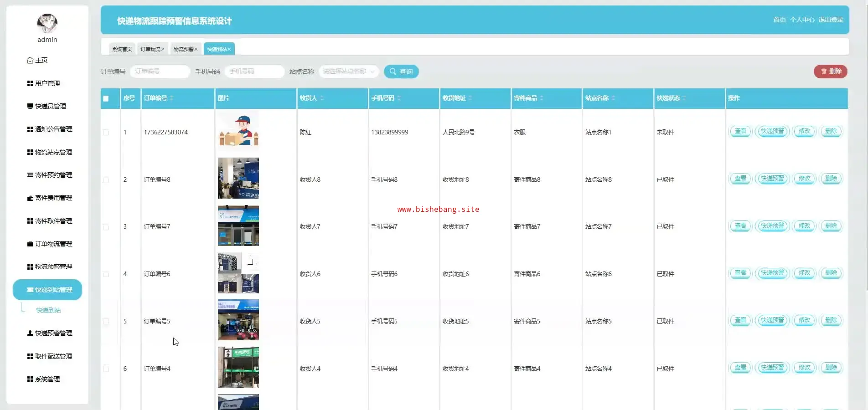Screen dimensions: 868x410
Task: Click 快递预警 button for 陈红's order
Action: click(772, 131)
